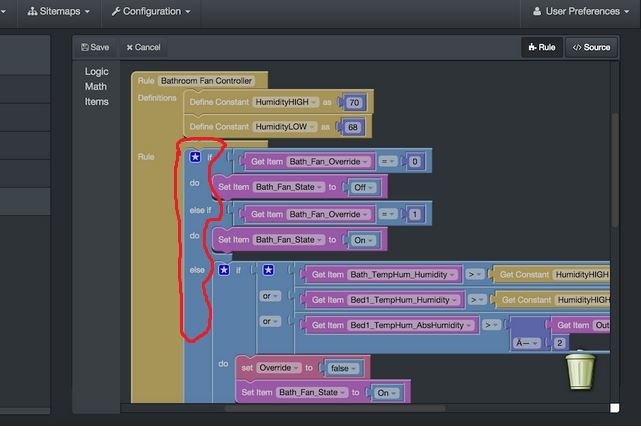641x438 pixels.
Task: Open greater-than dropdown after Bed1_TempHum_AbsHumidity
Action: 491,325
